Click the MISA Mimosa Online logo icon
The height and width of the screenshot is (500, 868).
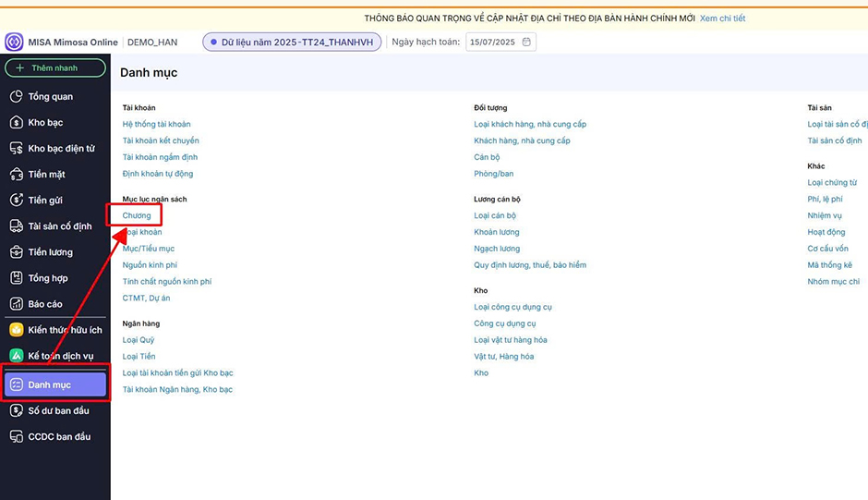point(14,43)
